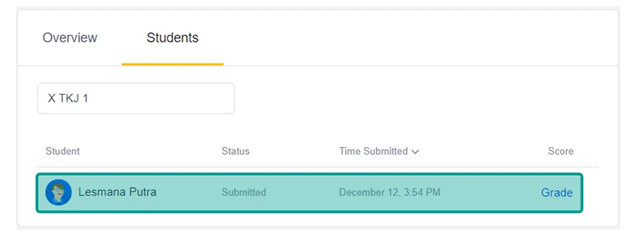Switch to the Overview tab
The width and height of the screenshot is (644, 250).
[x=70, y=37]
